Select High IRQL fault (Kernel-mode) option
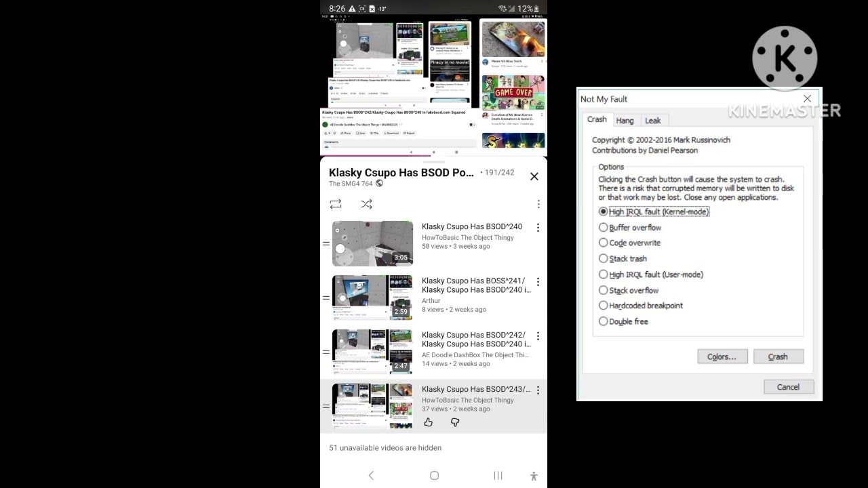 [654, 211]
